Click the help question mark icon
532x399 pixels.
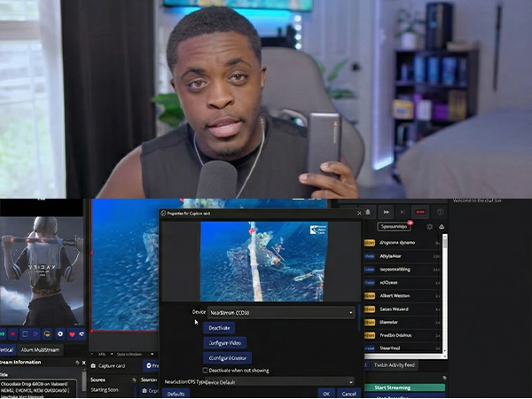(440, 212)
